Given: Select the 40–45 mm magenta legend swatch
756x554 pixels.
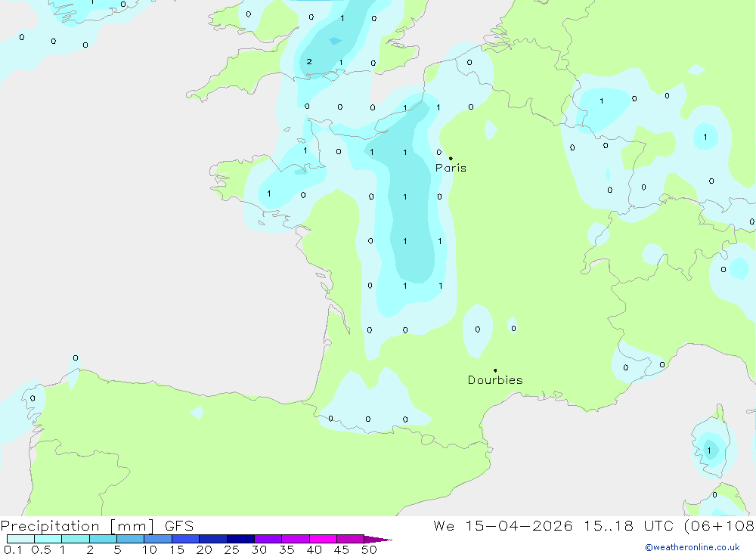Looking at the screenshot, I should [x=323, y=539].
